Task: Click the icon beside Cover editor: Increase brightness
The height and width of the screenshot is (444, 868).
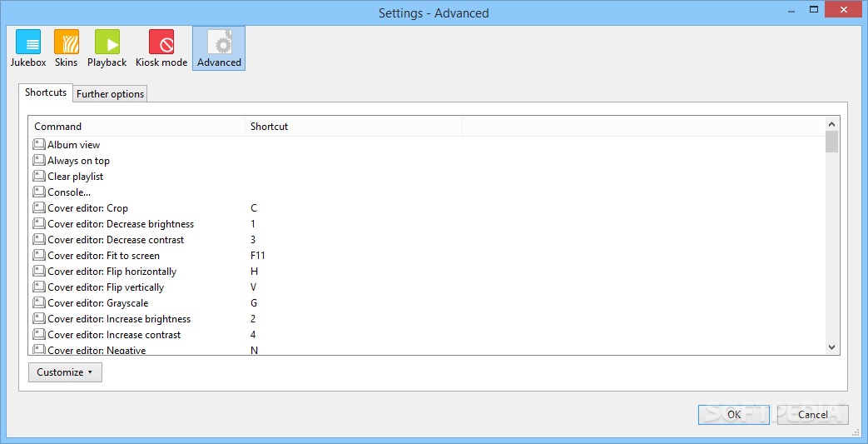Action: pos(39,319)
